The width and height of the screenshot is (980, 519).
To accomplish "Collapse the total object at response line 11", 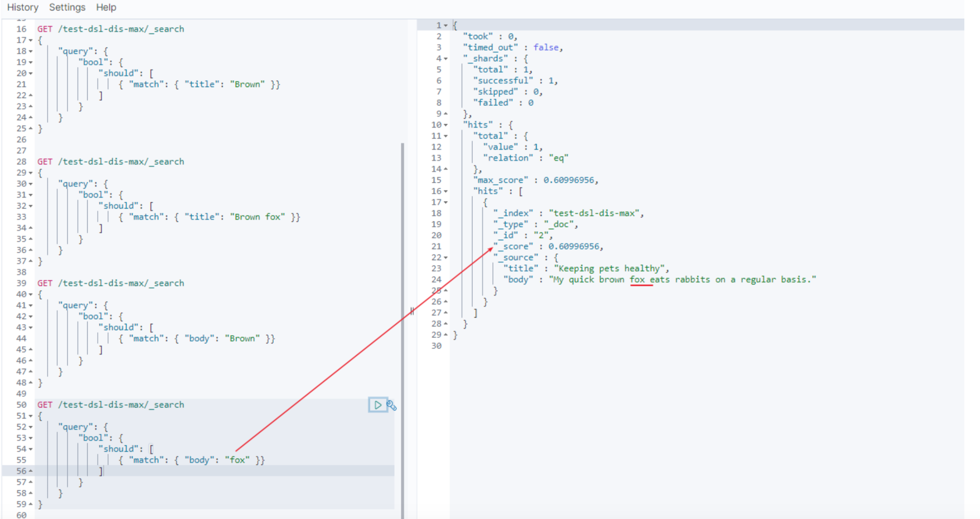I will click(446, 136).
